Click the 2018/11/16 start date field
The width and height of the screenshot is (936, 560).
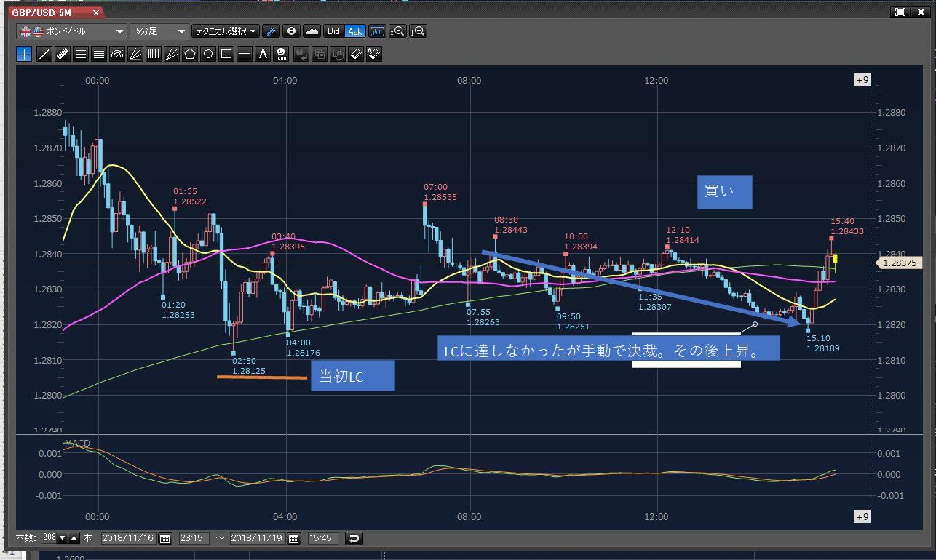(x=129, y=538)
